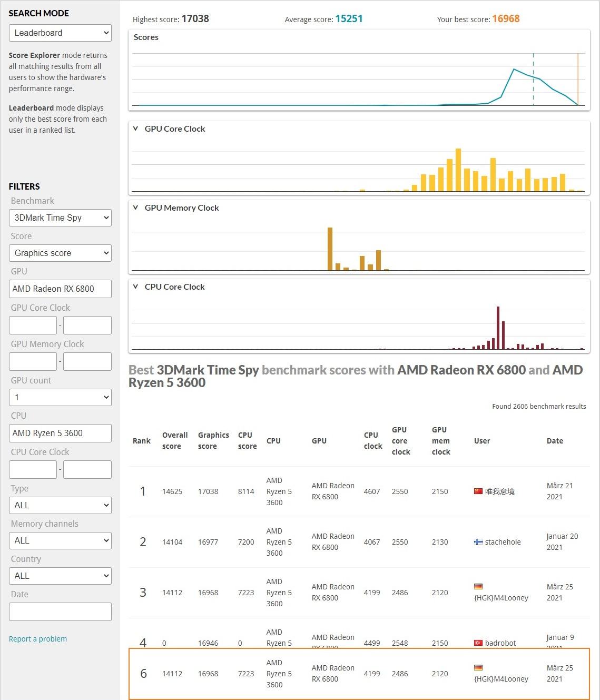The image size is (600, 700).
Task: Open the Country filter dropdown
Action: click(x=60, y=576)
